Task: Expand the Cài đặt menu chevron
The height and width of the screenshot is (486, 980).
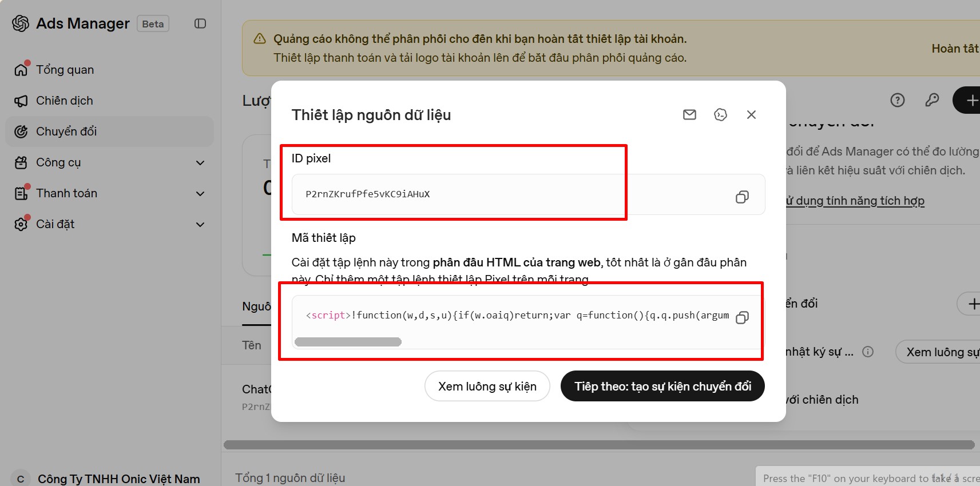Action: pyautogui.click(x=200, y=224)
